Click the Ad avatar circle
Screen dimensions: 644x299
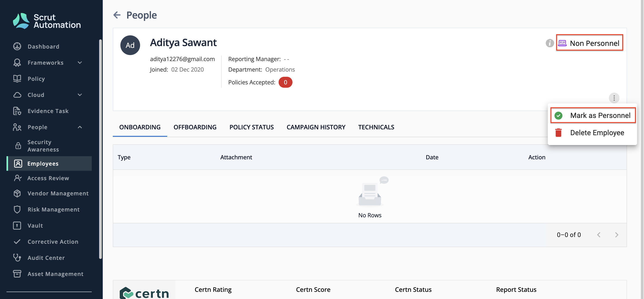(130, 45)
